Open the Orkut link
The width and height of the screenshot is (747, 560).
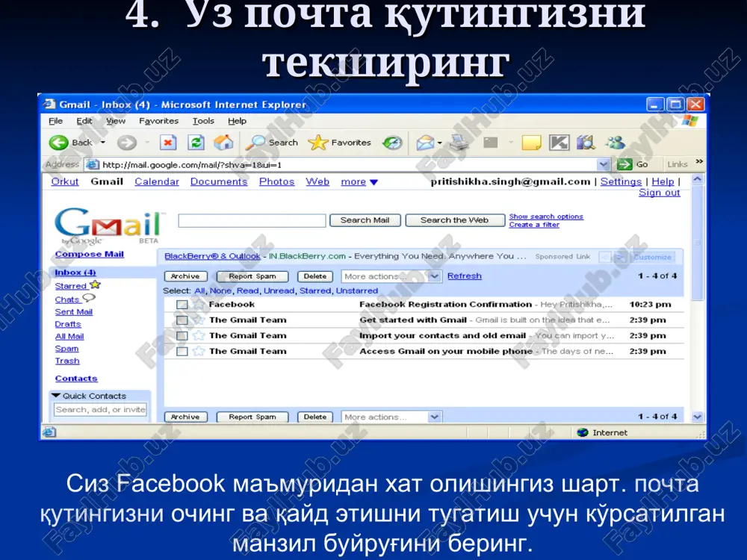tap(65, 181)
